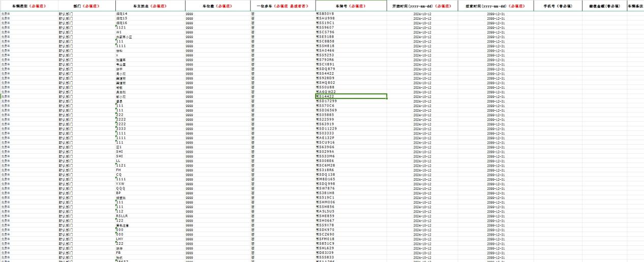644x262 pixels.
Task: Click the owner name cell LHY
Action: [x=150, y=239]
